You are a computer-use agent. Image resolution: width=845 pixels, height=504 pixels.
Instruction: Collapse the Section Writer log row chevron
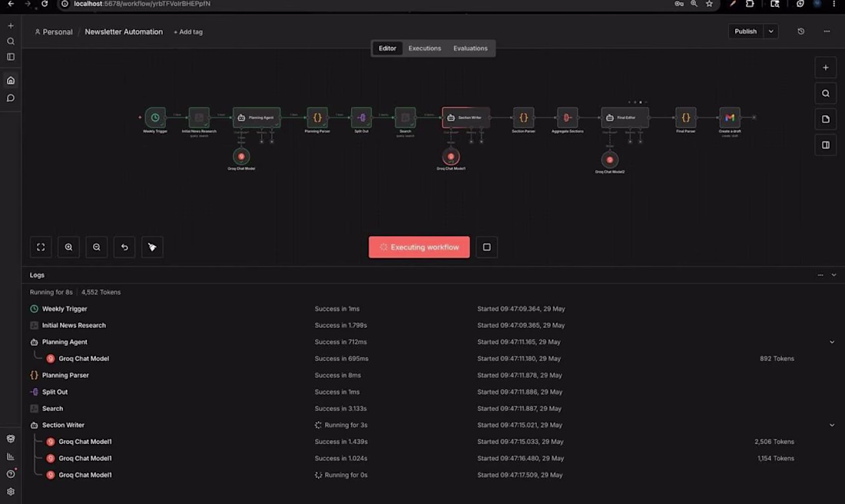pyautogui.click(x=832, y=425)
